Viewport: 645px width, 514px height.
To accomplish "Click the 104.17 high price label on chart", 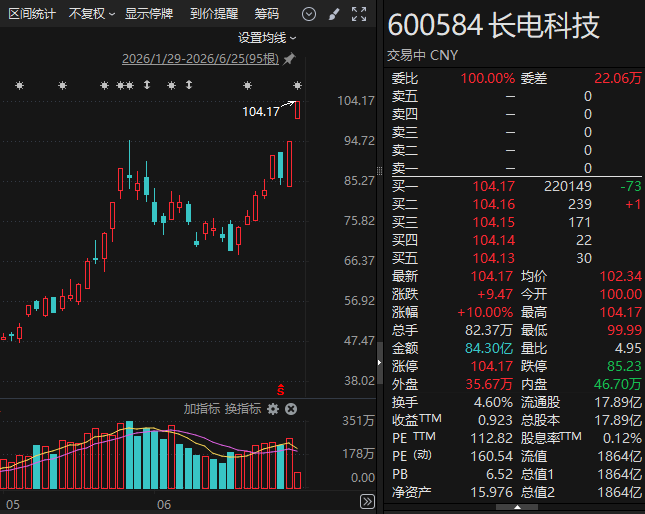I will (261, 112).
